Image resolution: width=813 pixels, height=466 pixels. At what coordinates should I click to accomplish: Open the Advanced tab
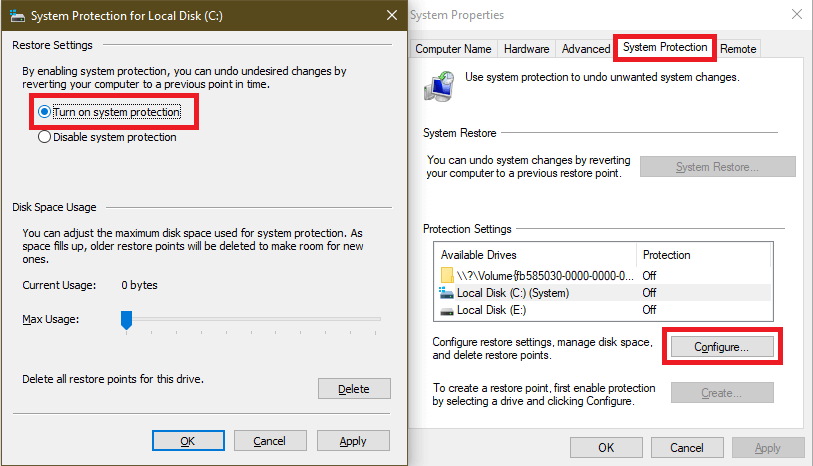tap(585, 49)
